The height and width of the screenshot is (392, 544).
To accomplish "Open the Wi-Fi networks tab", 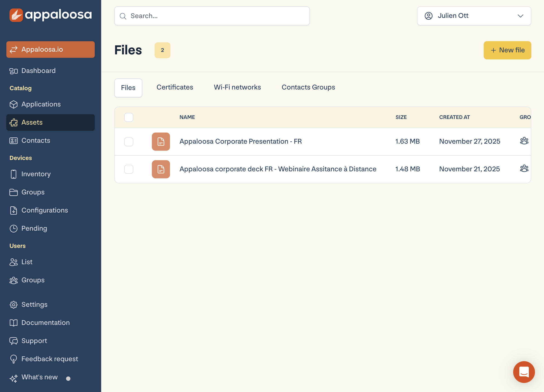I will click(x=237, y=87).
